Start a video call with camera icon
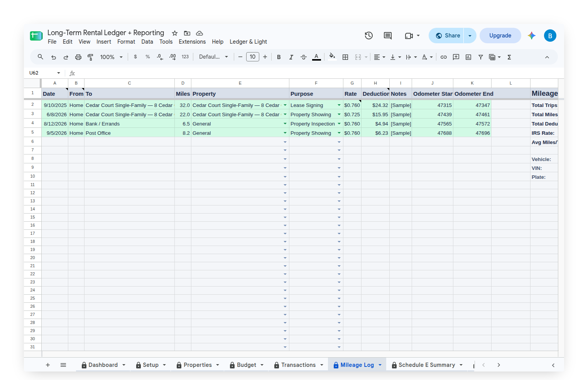 coord(409,36)
